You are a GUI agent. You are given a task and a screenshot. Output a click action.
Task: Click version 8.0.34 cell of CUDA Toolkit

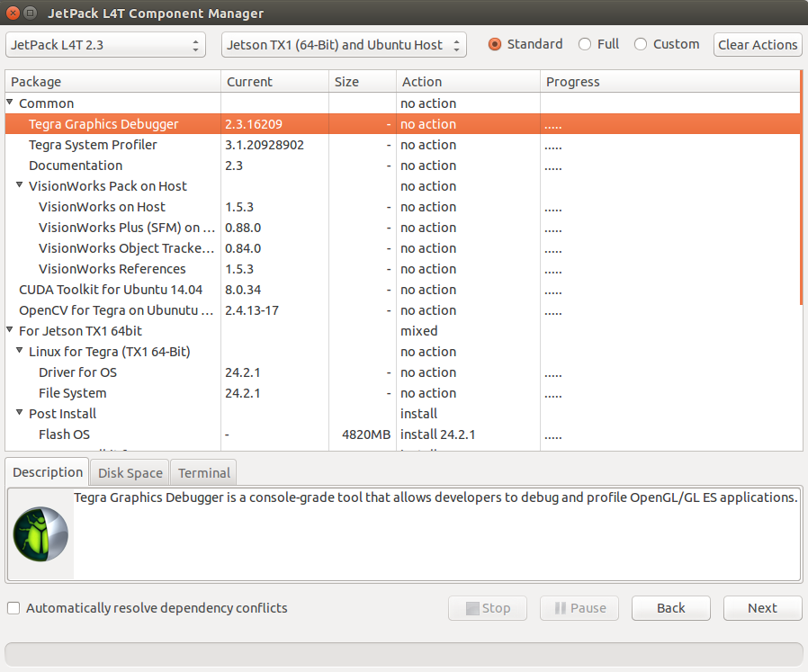point(243,290)
